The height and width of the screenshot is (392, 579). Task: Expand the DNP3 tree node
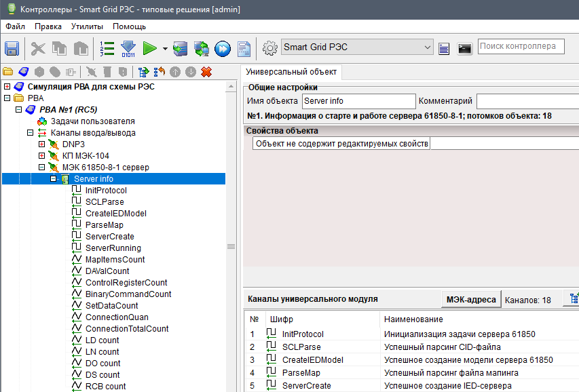pyautogui.click(x=41, y=144)
